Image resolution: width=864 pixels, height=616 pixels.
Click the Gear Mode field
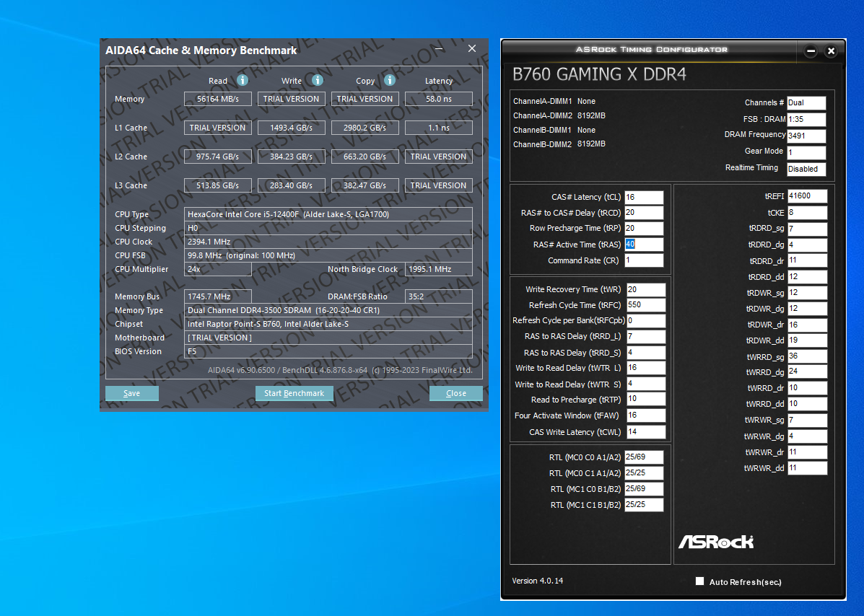[806, 152]
